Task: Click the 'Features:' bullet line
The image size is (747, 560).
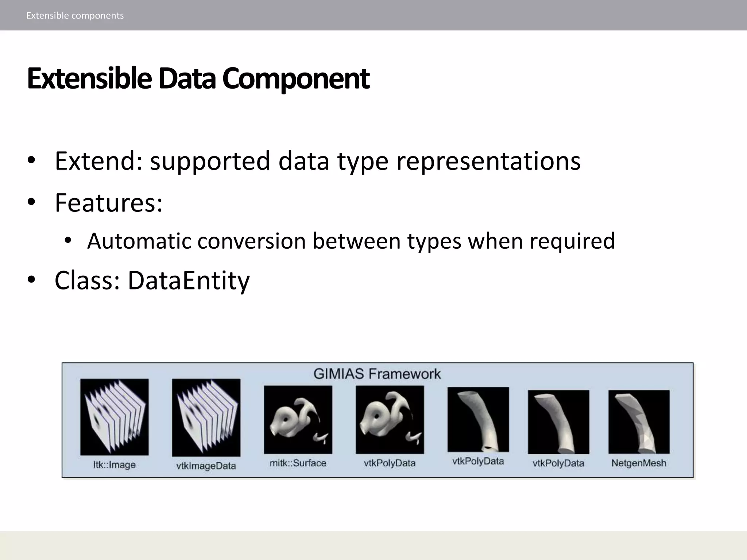Action: pyautogui.click(x=108, y=202)
